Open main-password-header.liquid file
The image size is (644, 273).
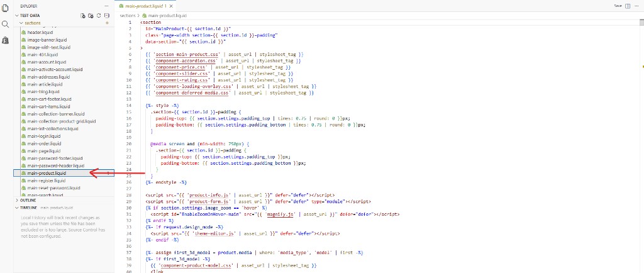[x=56, y=165]
